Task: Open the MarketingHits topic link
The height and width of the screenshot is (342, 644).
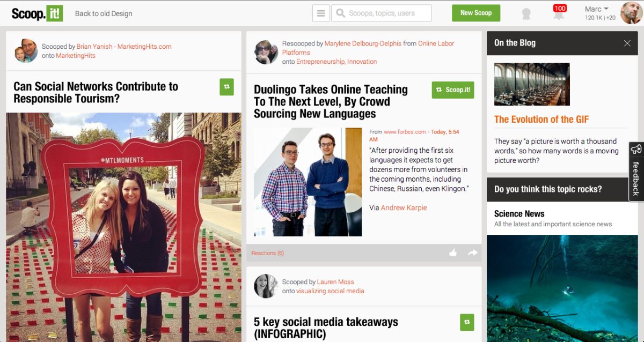Action: click(x=76, y=56)
